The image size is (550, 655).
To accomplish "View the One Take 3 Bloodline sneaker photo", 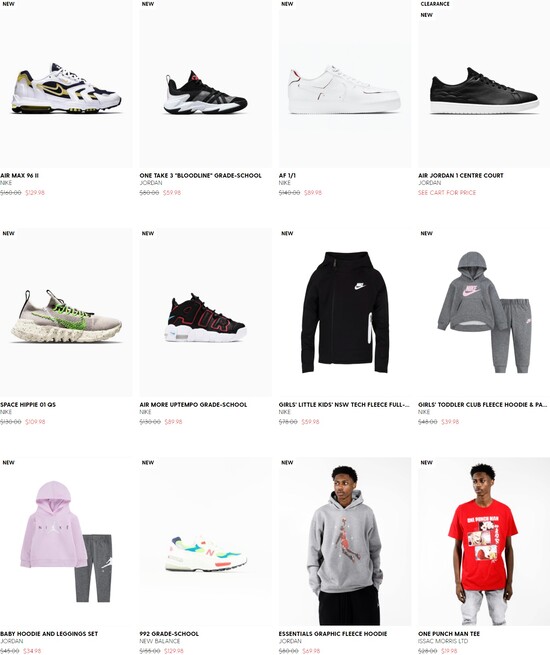I will [205, 84].
